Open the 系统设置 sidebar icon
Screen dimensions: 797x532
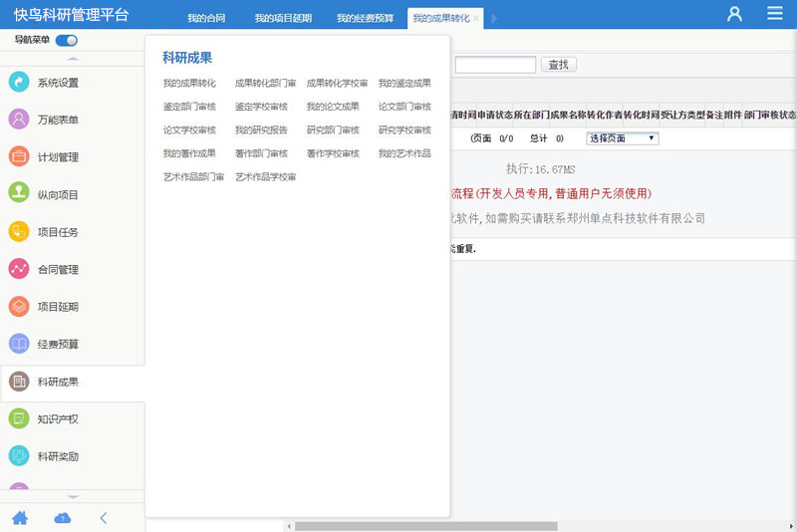click(19, 82)
